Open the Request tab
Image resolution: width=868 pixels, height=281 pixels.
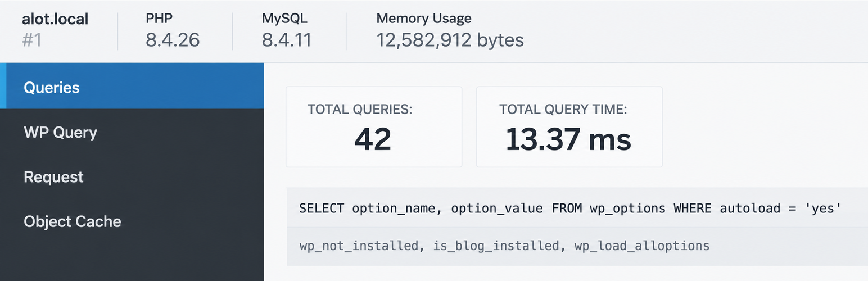(132, 176)
